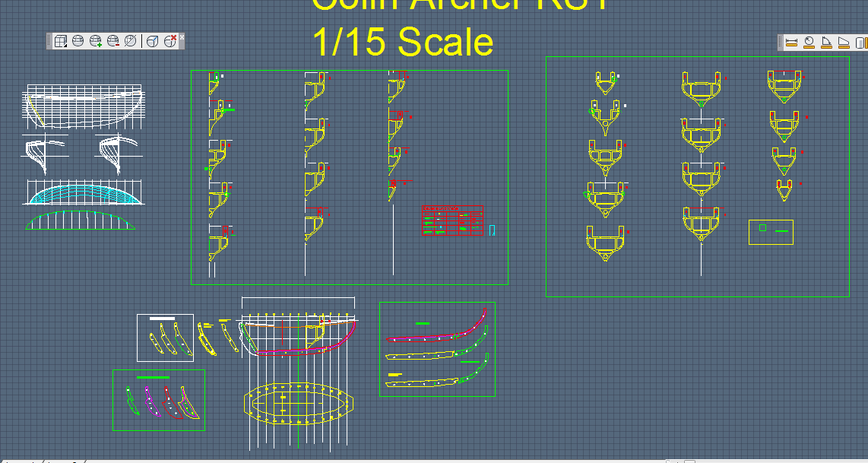868x463 pixels.
Task: Click section plane icon with red minus
Action: tap(113, 41)
